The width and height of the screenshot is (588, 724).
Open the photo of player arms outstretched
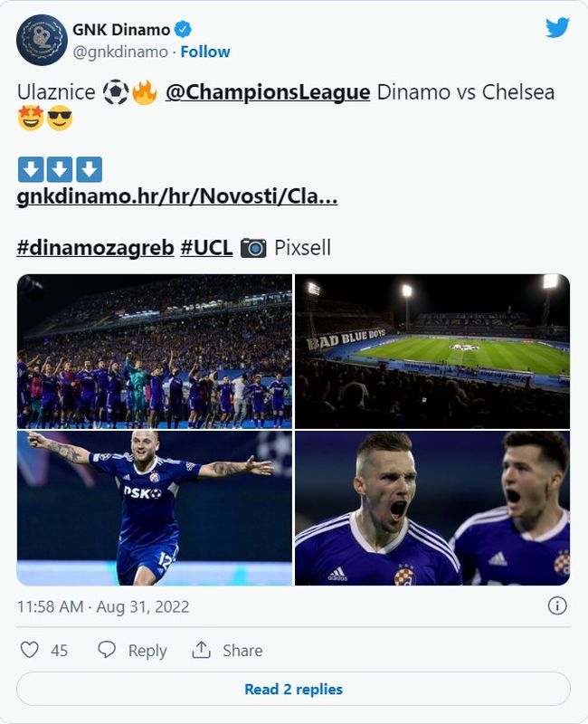tap(155, 508)
